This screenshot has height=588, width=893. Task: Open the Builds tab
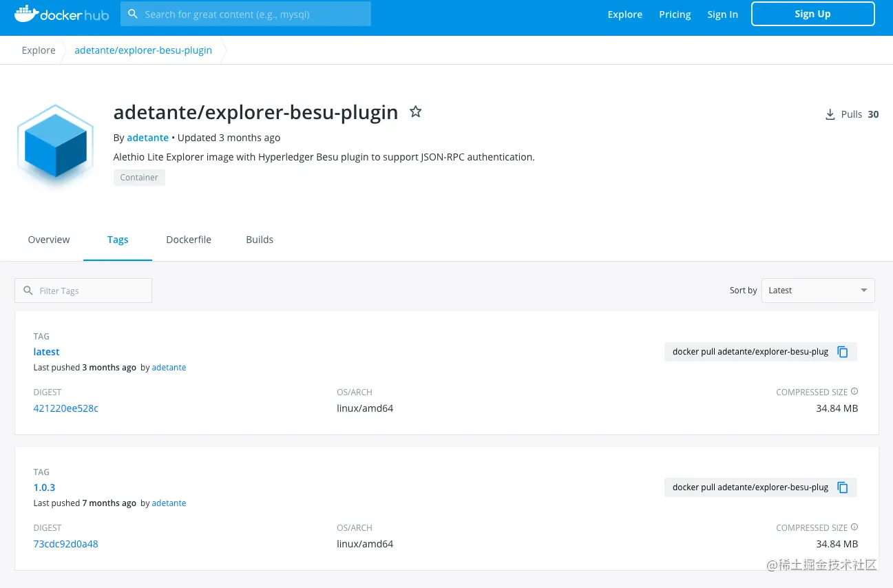pyautogui.click(x=260, y=240)
